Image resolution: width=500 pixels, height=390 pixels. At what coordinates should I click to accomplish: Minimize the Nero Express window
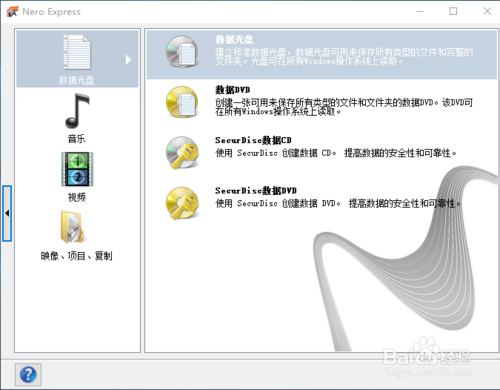(420, 11)
